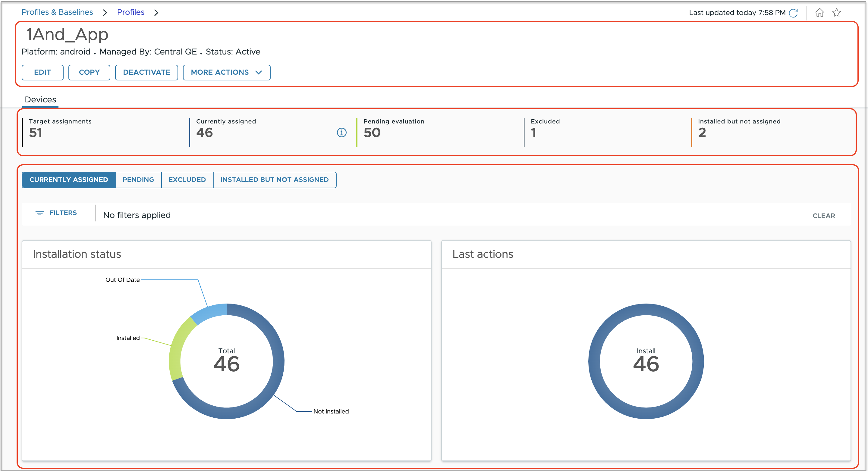The image size is (868, 471).
Task: Click the Last actions card title
Action: (x=483, y=254)
